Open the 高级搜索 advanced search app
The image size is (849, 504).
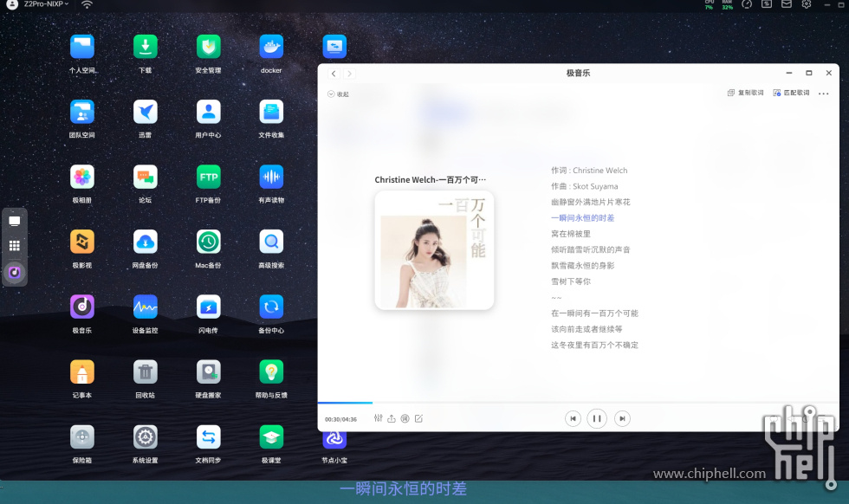click(271, 242)
